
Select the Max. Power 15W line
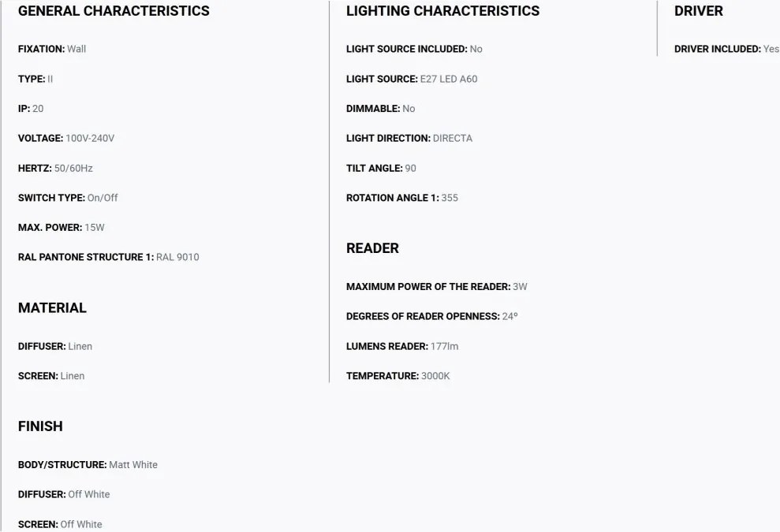pyautogui.click(x=62, y=227)
